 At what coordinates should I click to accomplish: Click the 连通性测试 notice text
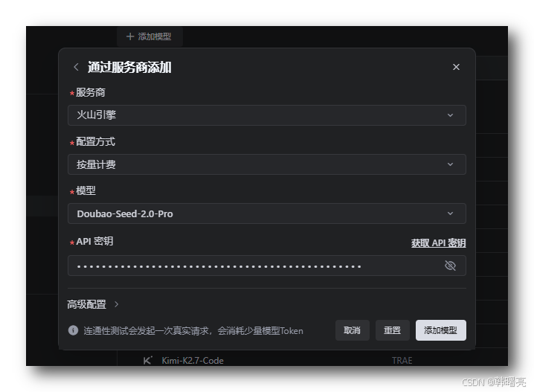pyautogui.click(x=193, y=331)
